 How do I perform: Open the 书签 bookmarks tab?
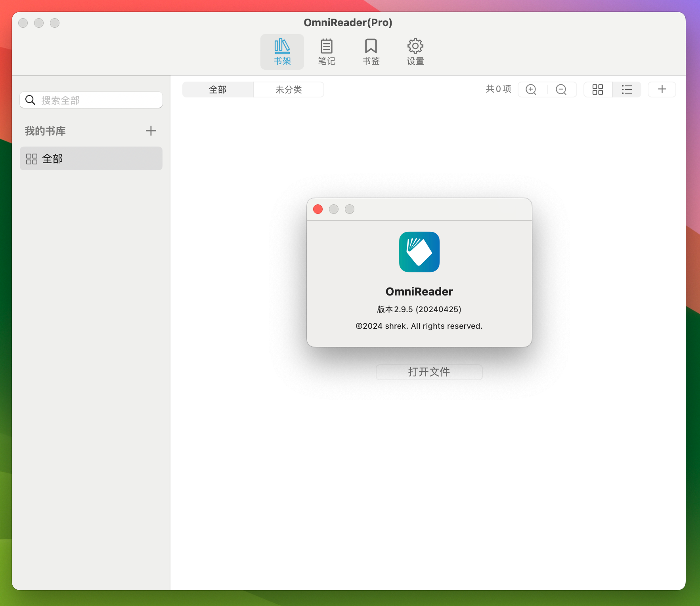(x=371, y=52)
